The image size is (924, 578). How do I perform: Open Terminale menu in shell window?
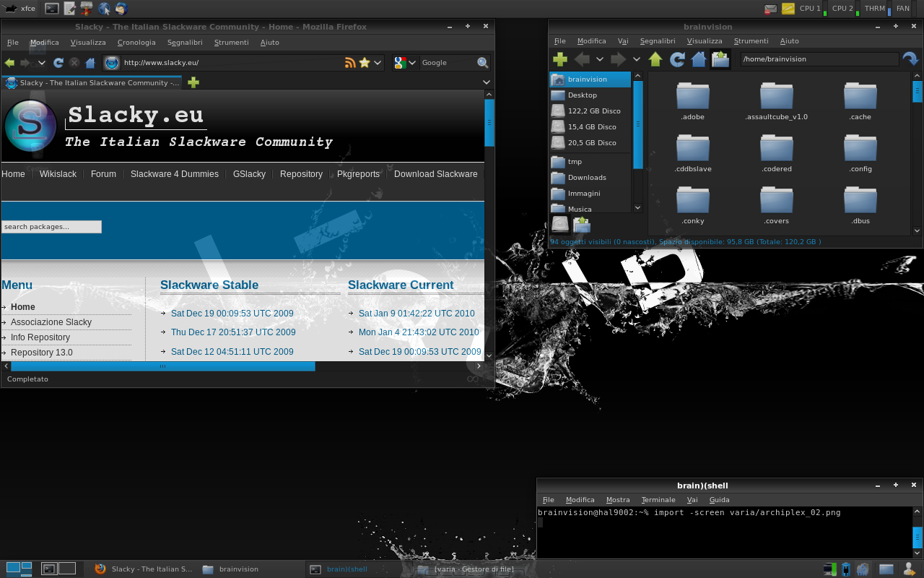(x=658, y=500)
